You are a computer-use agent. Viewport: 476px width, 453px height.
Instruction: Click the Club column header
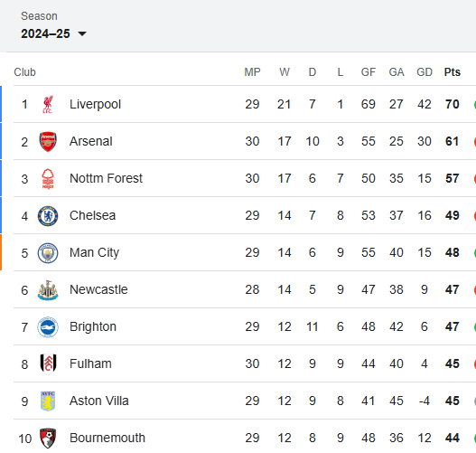click(x=24, y=72)
